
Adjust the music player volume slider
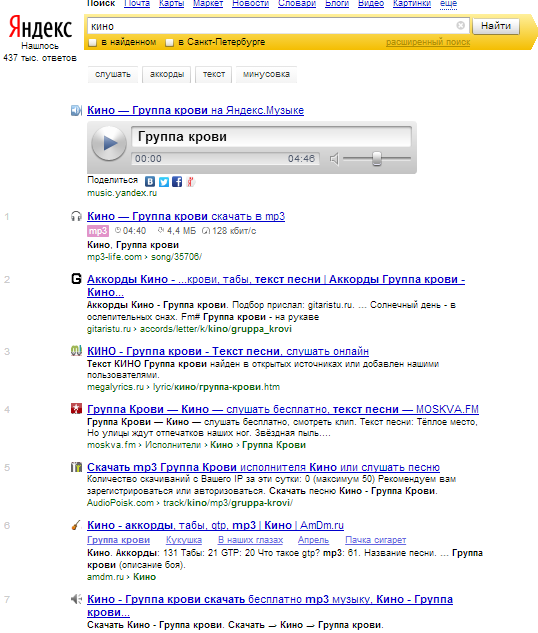point(377,159)
